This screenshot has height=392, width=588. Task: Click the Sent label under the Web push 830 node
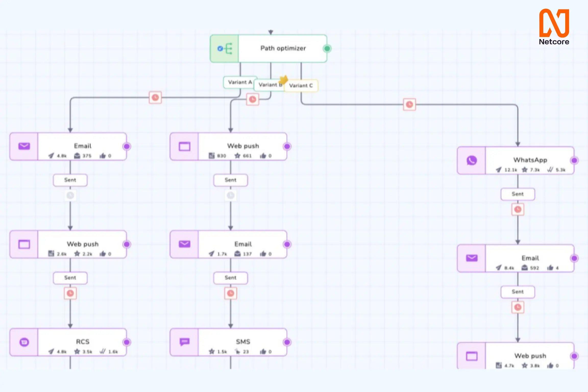(230, 180)
